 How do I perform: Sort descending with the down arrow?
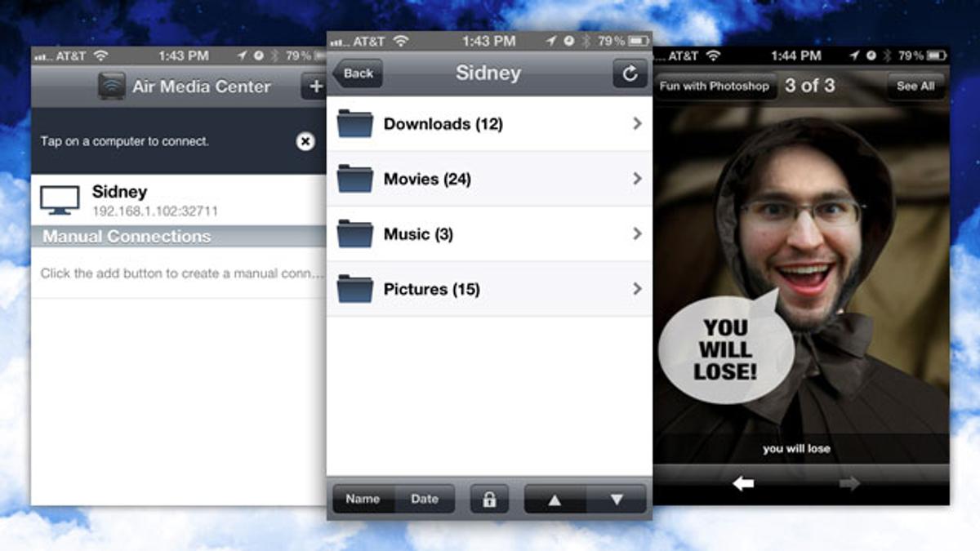coord(617,499)
